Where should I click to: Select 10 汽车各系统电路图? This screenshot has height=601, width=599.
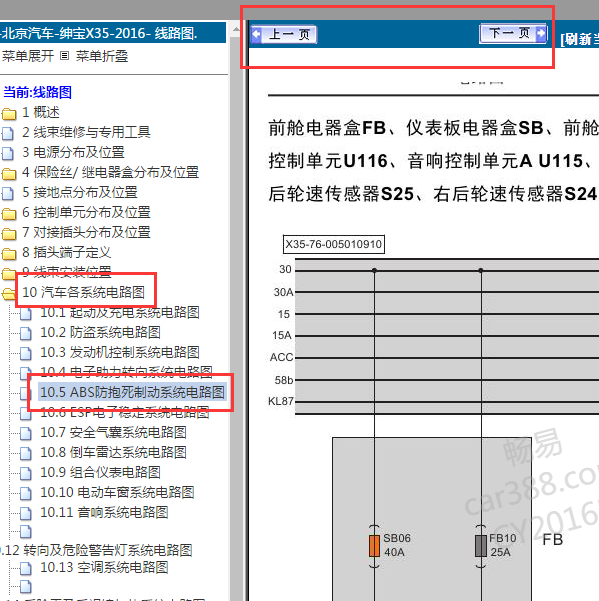click(x=84, y=292)
